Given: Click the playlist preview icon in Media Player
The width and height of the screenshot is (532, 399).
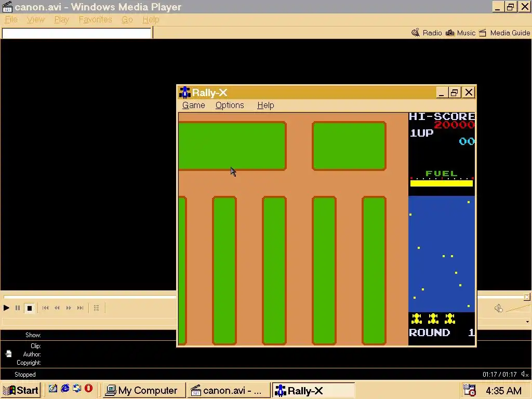Looking at the screenshot, I should 96,308.
